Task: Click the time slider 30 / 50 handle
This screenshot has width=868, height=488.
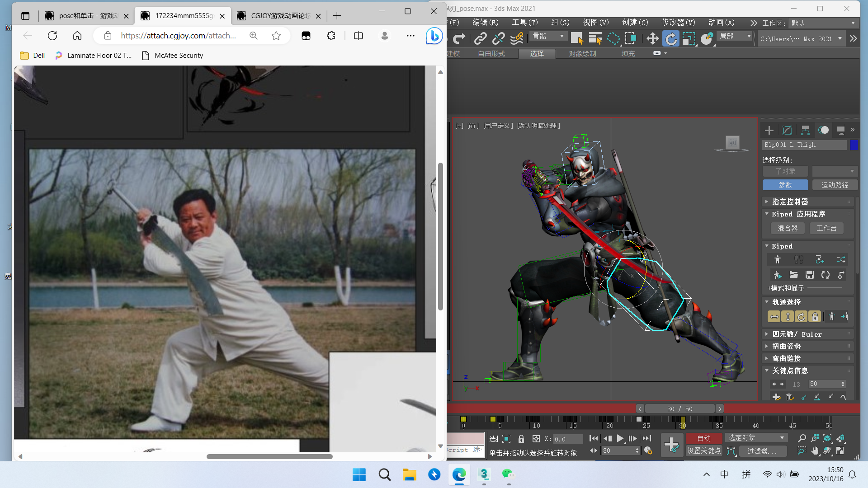Action: 679,409
